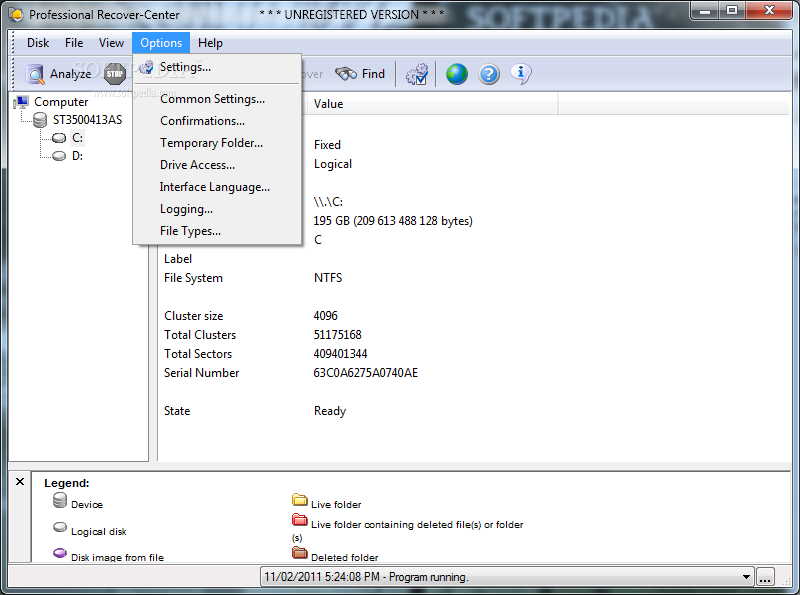Click the State value Ready

[x=330, y=411]
